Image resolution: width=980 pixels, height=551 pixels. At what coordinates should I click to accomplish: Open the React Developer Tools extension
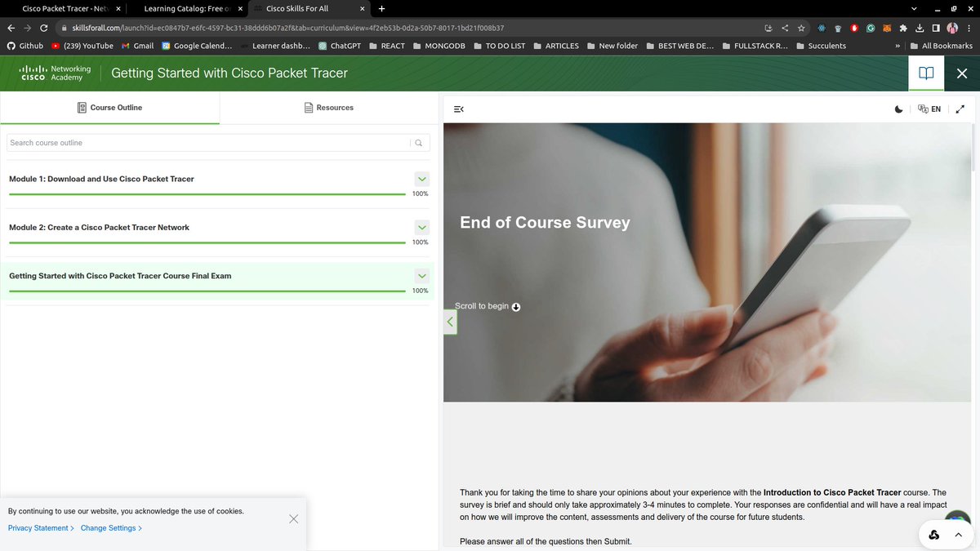tap(822, 28)
